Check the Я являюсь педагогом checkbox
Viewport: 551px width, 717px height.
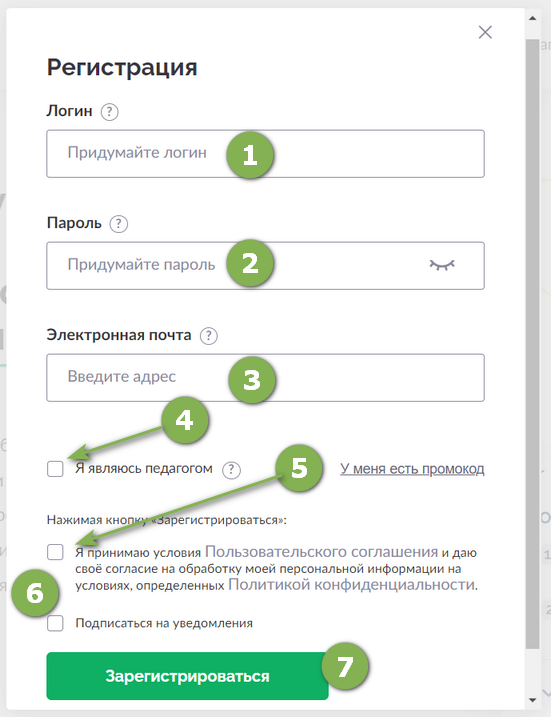pos(55,469)
